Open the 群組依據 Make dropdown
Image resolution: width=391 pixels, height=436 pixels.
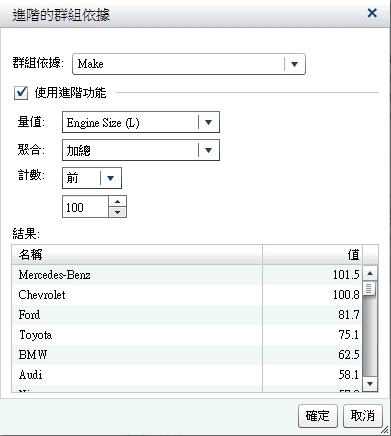pos(189,64)
